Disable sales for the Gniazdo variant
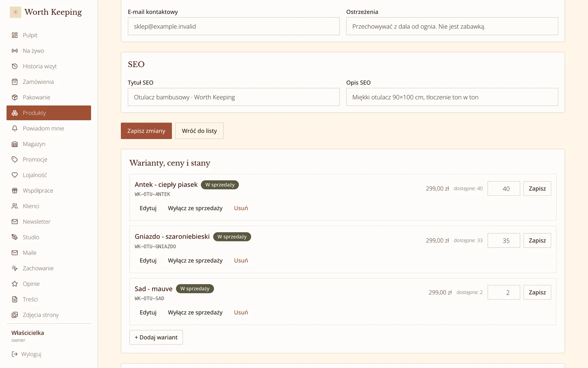 pos(195,261)
